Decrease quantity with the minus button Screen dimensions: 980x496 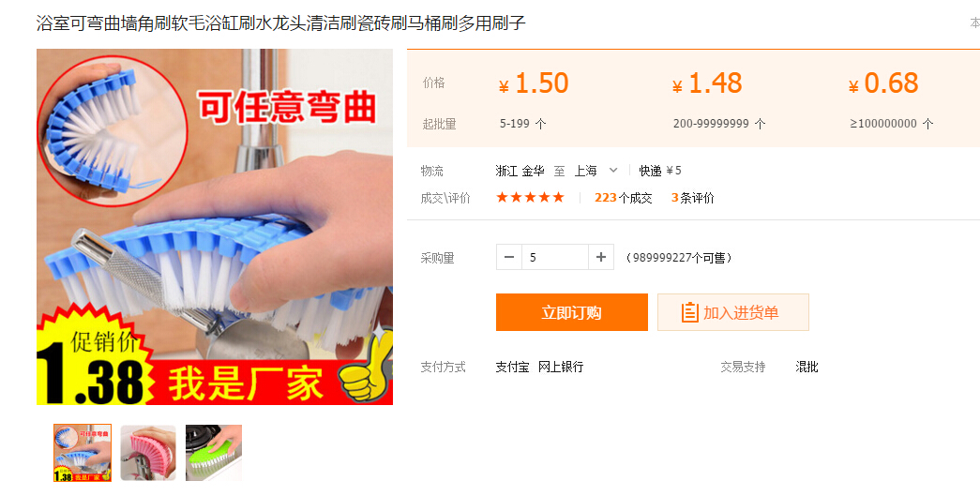pyautogui.click(x=508, y=257)
